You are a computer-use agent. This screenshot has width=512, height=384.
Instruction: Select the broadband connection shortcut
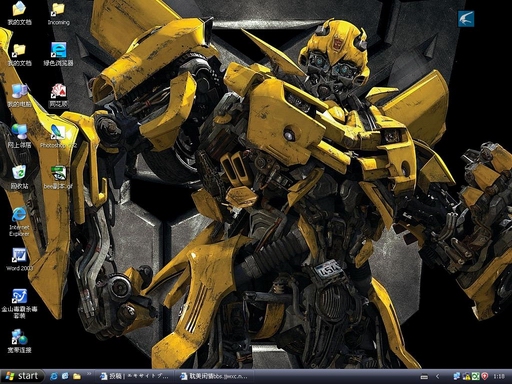pyautogui.click(x=19, y=341)
